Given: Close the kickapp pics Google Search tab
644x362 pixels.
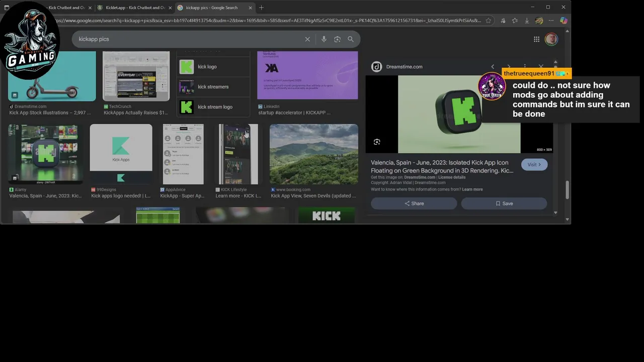Looking at the screenshot, I should click(251, 8).
